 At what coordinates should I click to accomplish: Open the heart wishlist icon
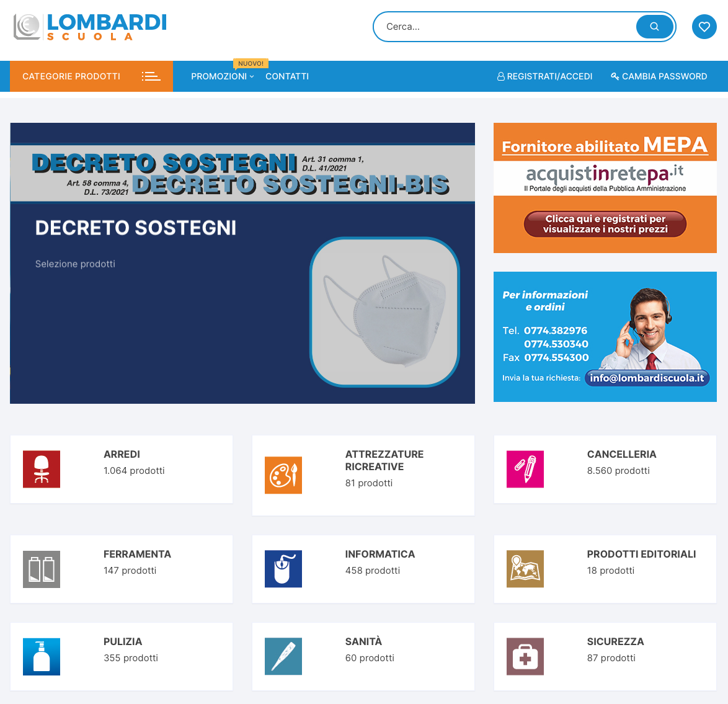[704, 27]
